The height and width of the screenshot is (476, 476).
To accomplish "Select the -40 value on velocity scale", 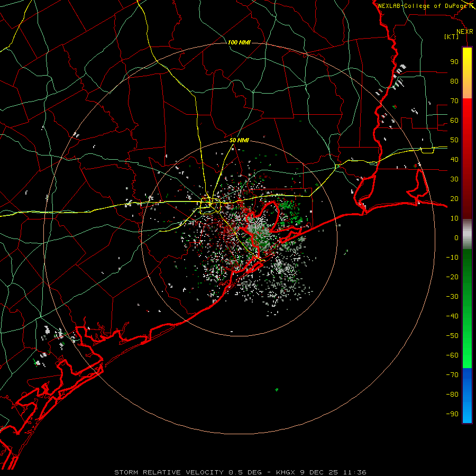I will (x=452, y=316).
